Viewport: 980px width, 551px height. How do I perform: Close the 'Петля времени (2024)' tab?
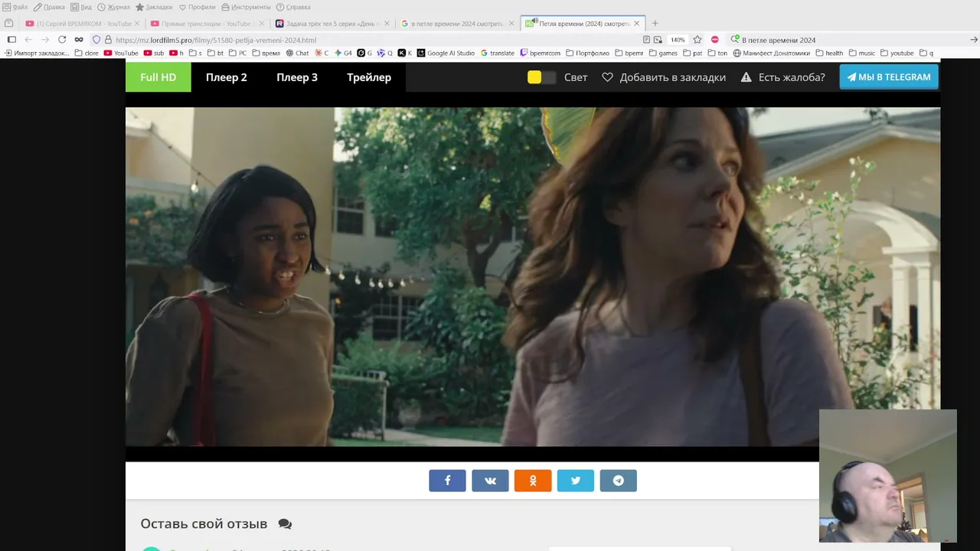pyautogui.click(x=636, y=24)
